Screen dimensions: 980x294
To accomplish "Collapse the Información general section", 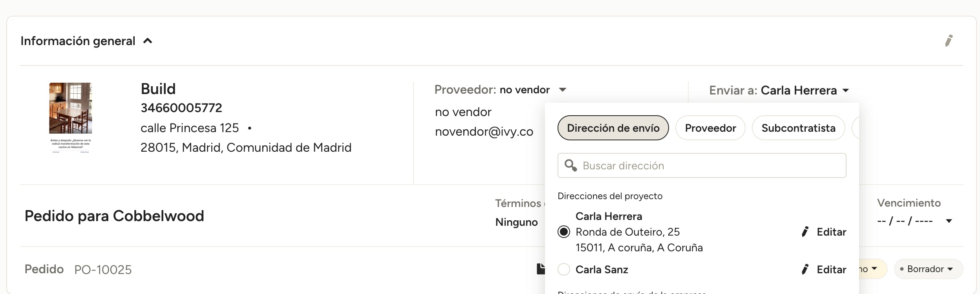I will [148, 41].
